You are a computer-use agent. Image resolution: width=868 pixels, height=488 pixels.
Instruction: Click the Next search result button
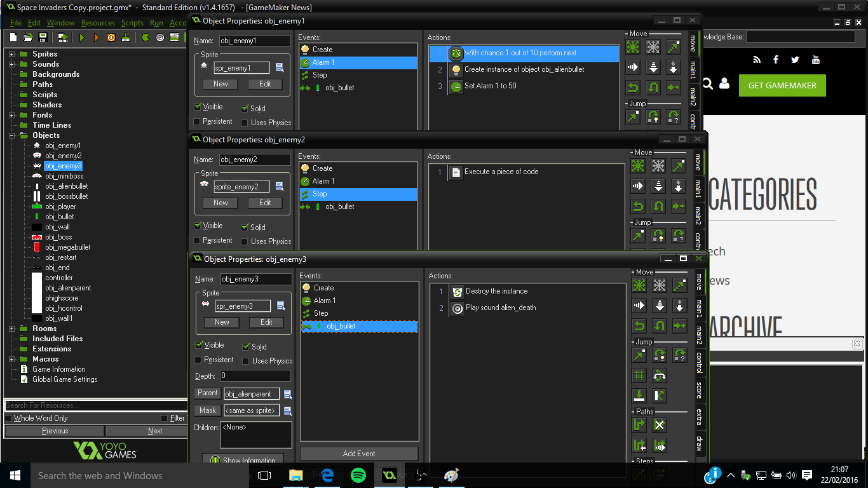coord(155,431)
